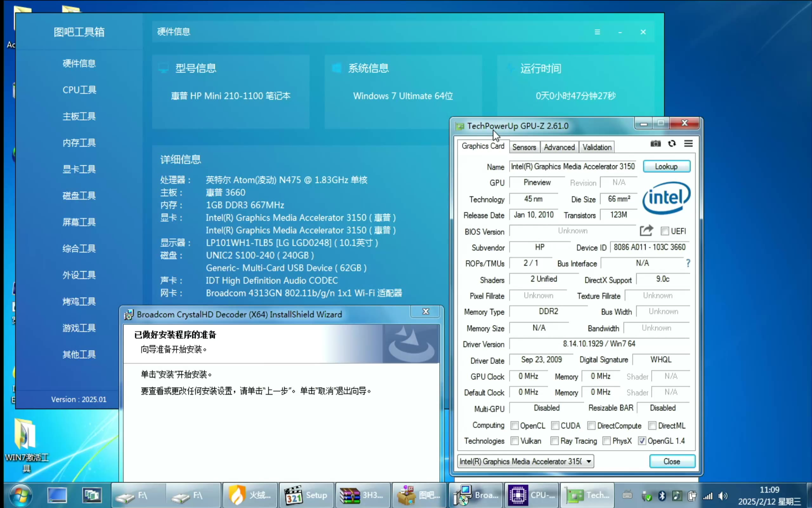Open 游戏工具 in sidebar

pyautogui.click(x=79, y=328)
